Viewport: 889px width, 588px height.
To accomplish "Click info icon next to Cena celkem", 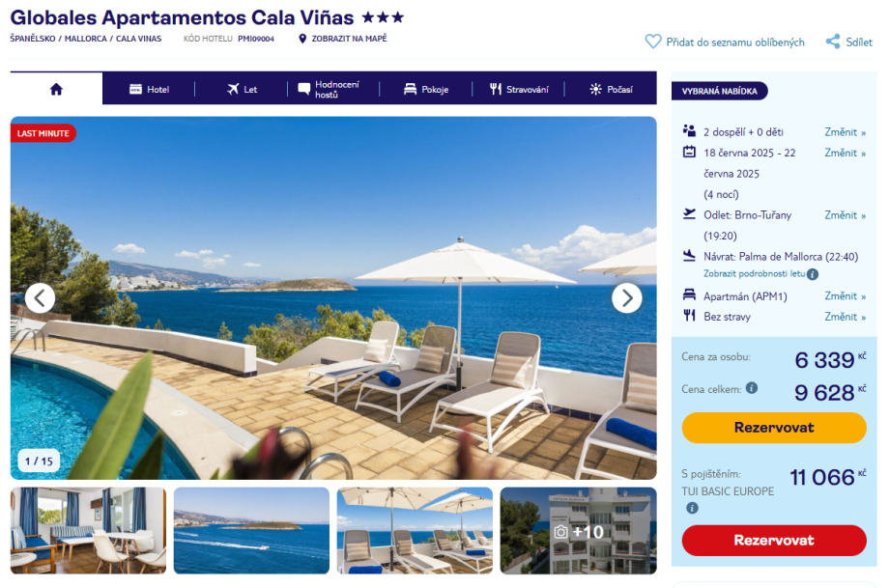I will pyautogui.click(x=752, y=388).
